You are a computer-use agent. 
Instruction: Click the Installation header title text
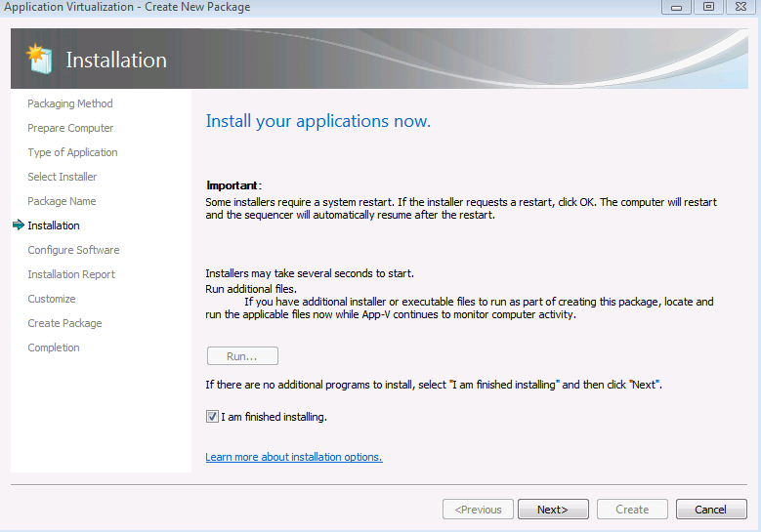click(116, 61)
